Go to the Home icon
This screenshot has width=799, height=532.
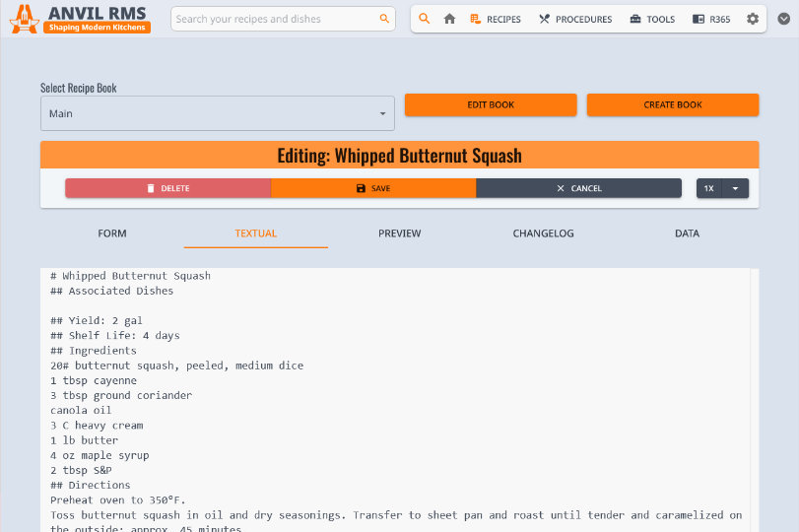(x=449, y=19)
